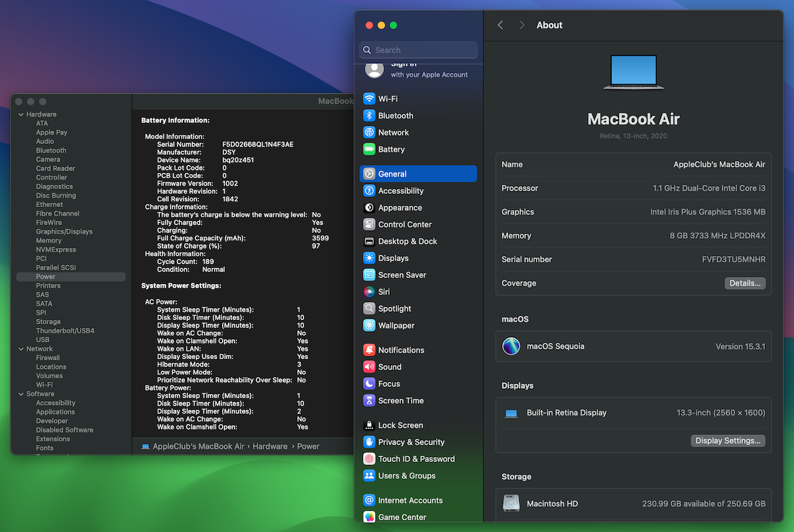Choose NVMExpress in System Information

[x=56, y=249]
